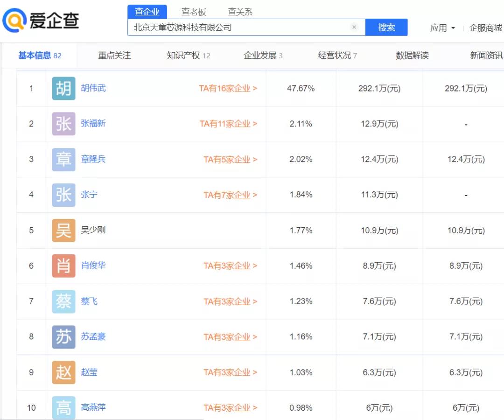Clear the search box with the x icon
504x420 pixels.
[x=354, y=27]
